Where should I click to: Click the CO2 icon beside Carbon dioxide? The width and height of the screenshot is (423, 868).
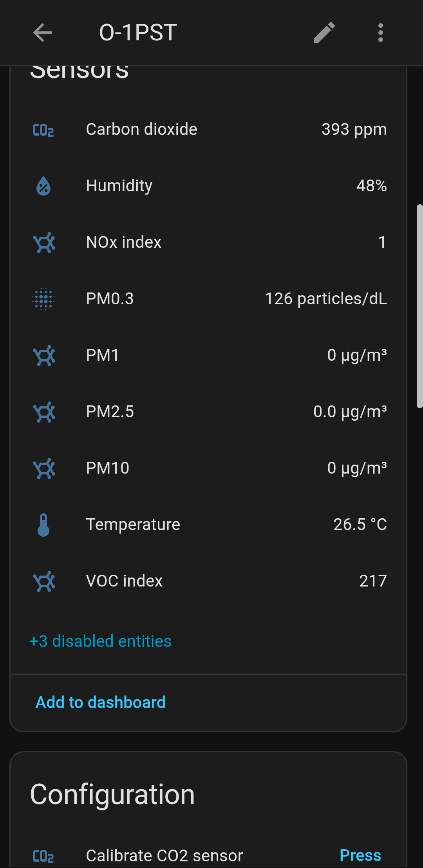tap(43, 130)
